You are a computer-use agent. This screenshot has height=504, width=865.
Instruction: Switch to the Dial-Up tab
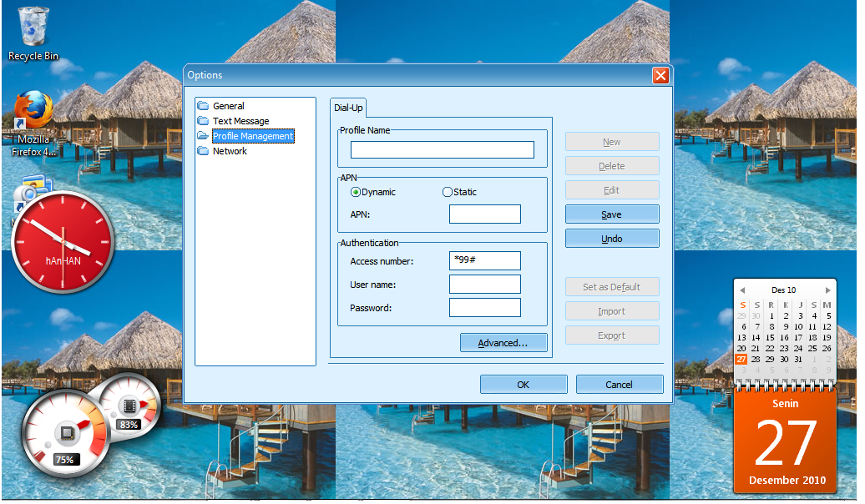coord(348,108)
